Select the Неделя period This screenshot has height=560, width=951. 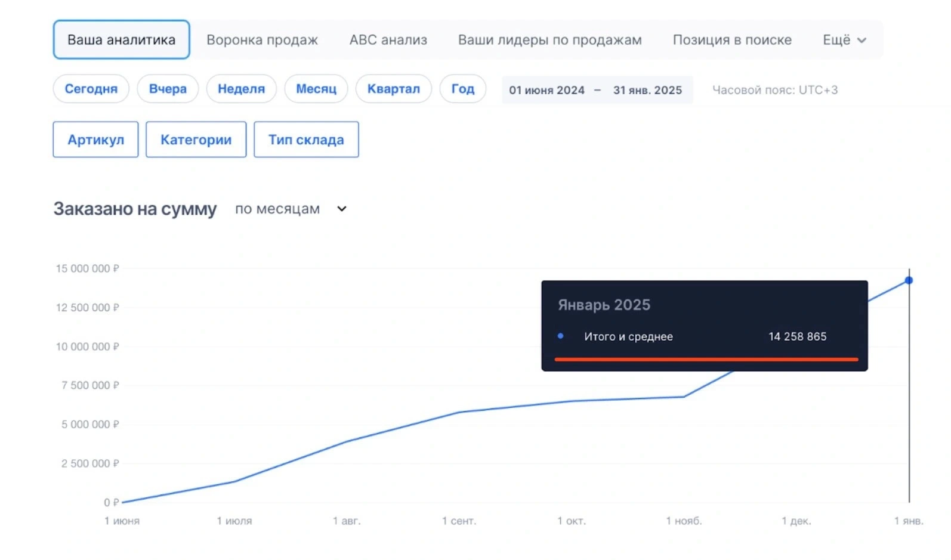(x=241, y=89)
